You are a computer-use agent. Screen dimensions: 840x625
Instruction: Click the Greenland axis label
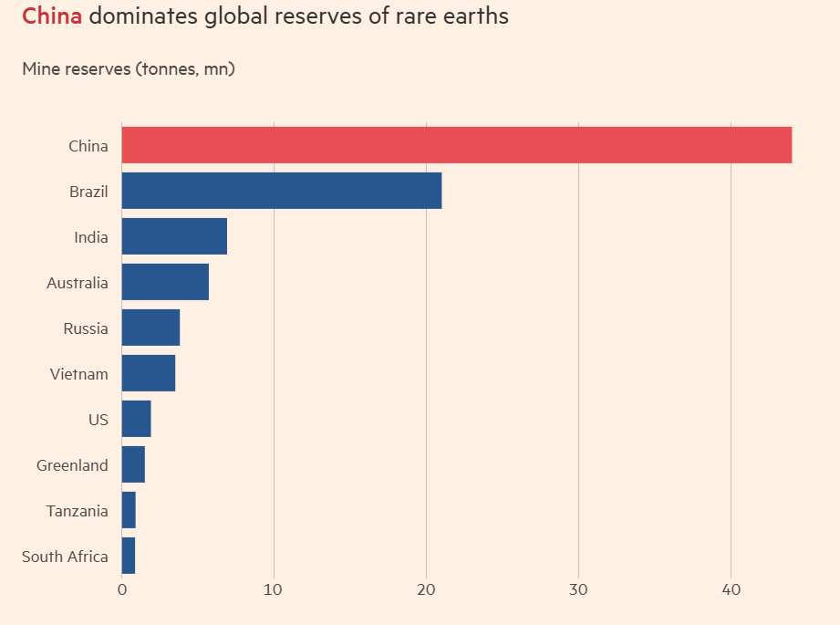pos(72,465)
